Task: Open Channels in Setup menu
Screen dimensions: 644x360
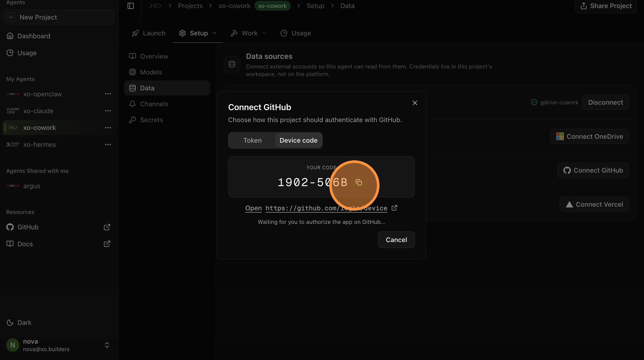Action: click(167, 104)
